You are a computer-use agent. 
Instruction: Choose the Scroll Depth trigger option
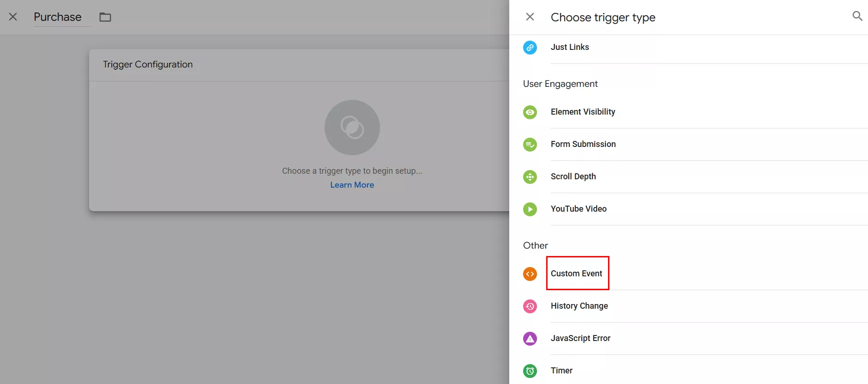tap(573, 177)
